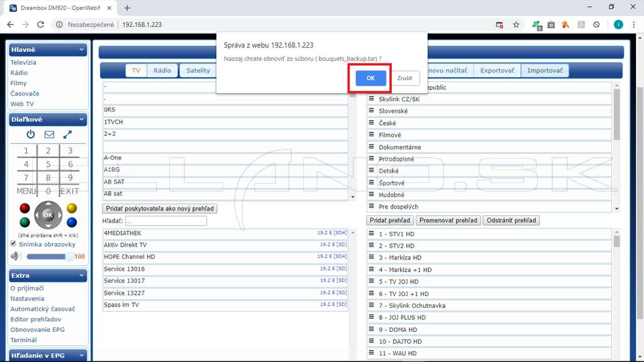The image size is (644, 362).
Task: Focus the Hľadať search field
Action: (166, 221)
